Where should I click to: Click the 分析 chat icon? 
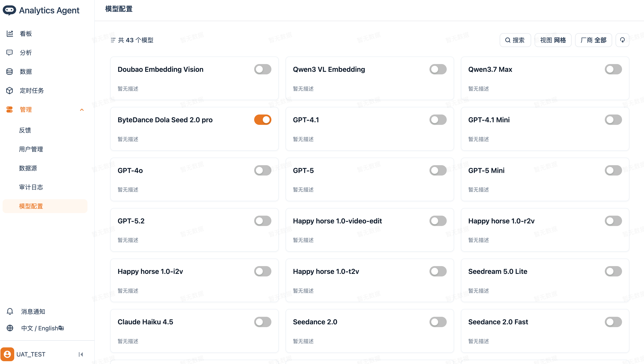[x=9, y=53]
